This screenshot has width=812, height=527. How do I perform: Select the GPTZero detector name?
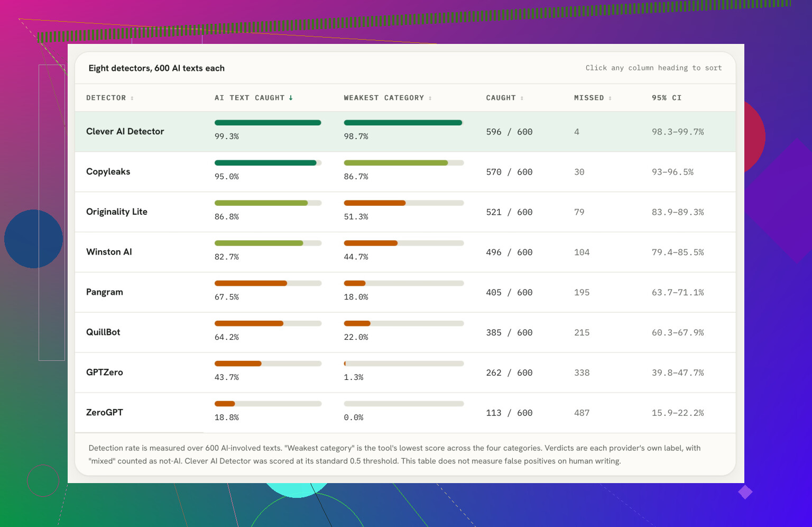105,372
